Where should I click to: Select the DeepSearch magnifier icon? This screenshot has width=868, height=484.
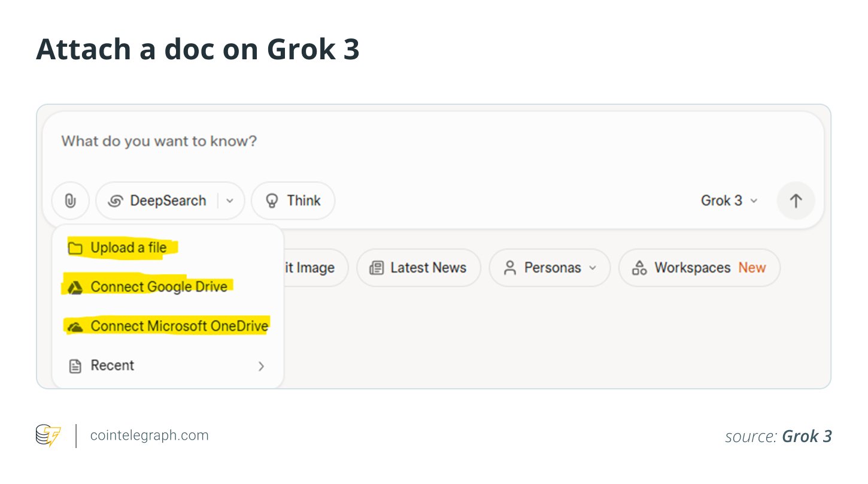pos(117,201)
